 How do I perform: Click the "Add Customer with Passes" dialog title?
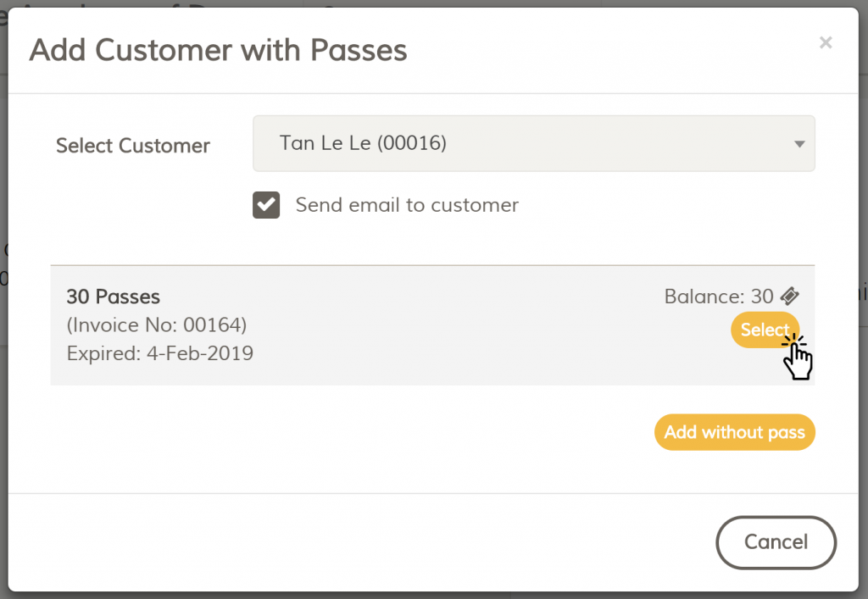coord(218,50)
